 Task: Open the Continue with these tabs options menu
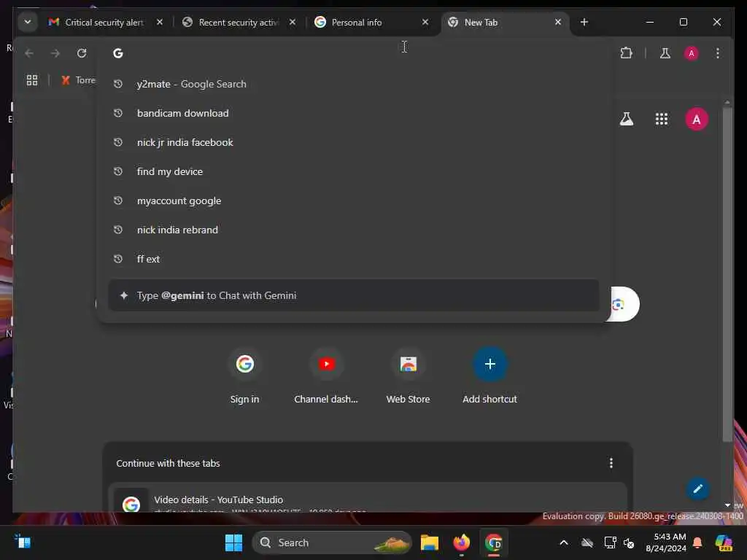tap(611, 463)
